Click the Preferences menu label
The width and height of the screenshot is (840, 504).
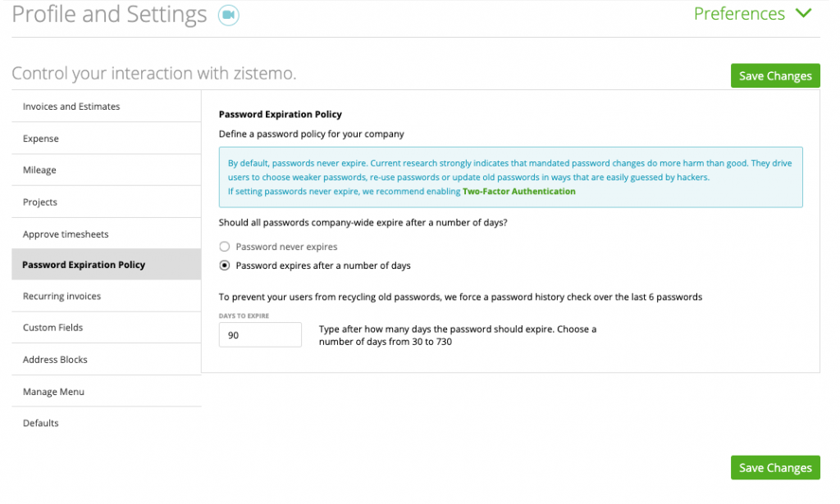[738, 13]
